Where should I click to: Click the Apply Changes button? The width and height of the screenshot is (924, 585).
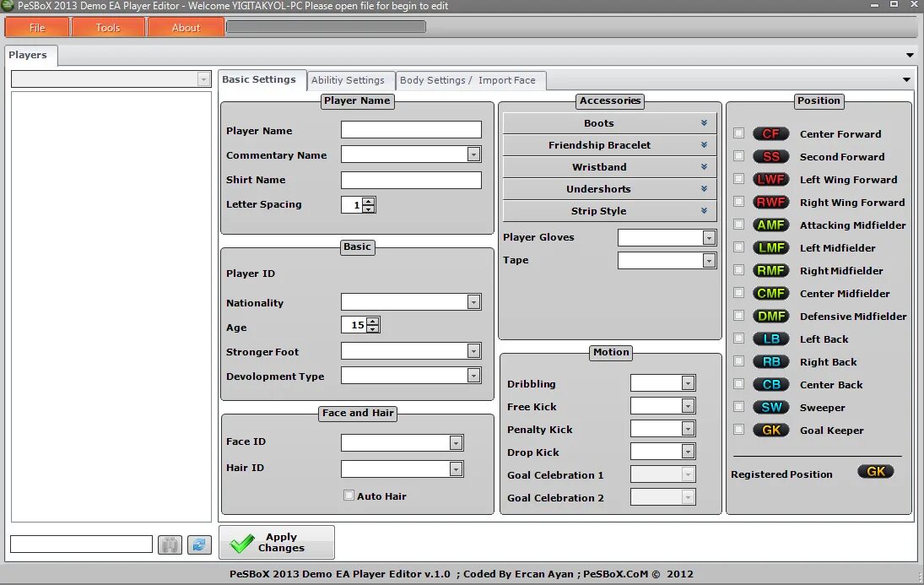[277, 542]
